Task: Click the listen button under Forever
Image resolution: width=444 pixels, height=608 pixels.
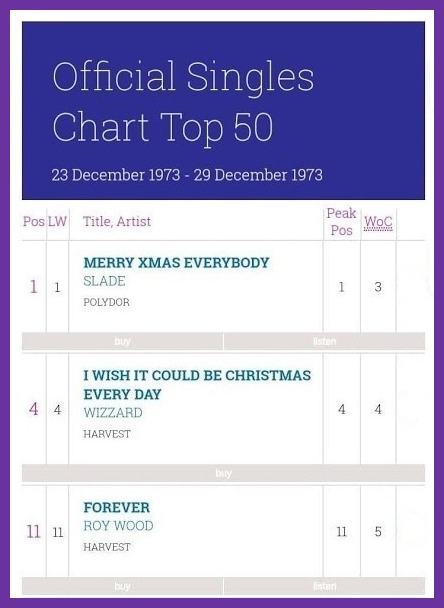Action: coord(325,586)
